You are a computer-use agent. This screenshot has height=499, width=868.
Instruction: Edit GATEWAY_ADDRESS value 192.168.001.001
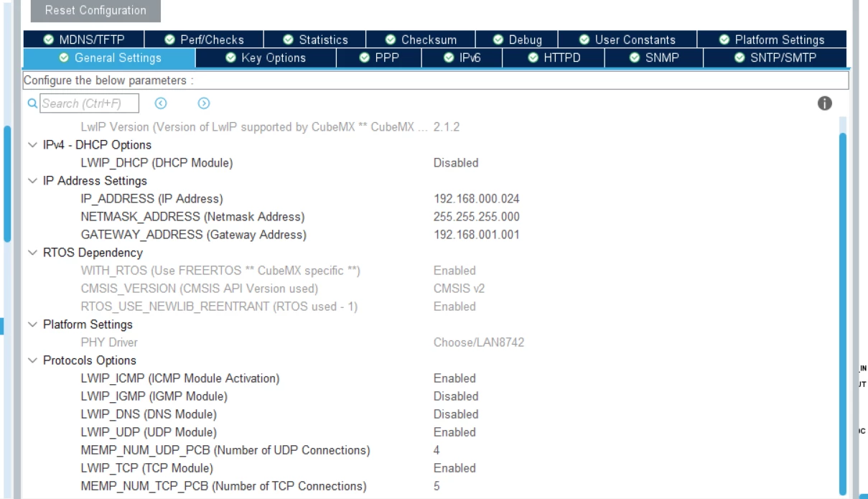[x=476, y=235]
